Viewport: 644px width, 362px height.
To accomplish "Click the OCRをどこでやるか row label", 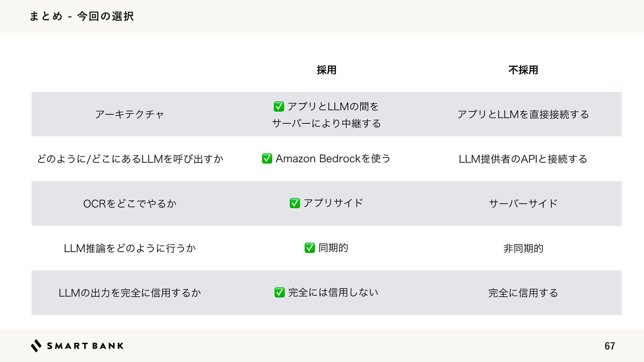I will pyautogui.click(x=129, y=203).
